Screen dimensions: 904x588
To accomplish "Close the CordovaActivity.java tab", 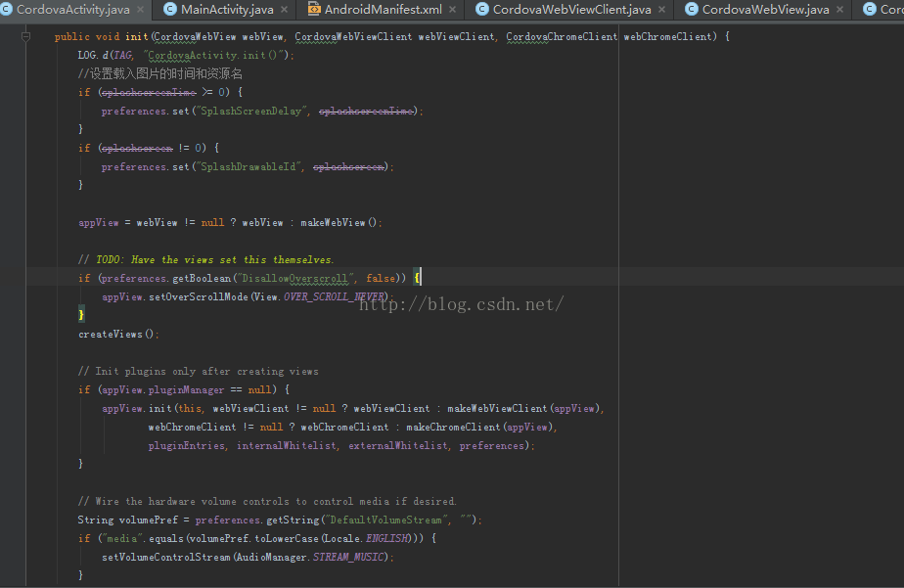I will coord(140,10).
